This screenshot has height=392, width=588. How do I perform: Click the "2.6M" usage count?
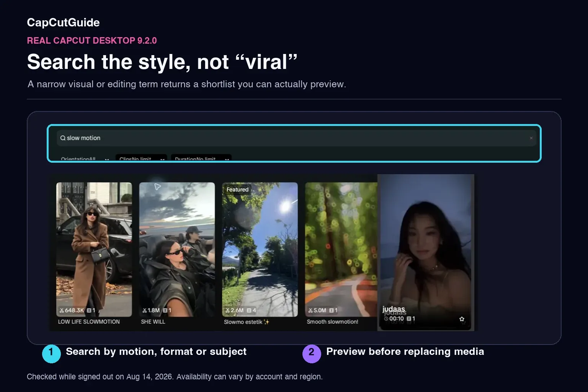(x=237, y=310)
